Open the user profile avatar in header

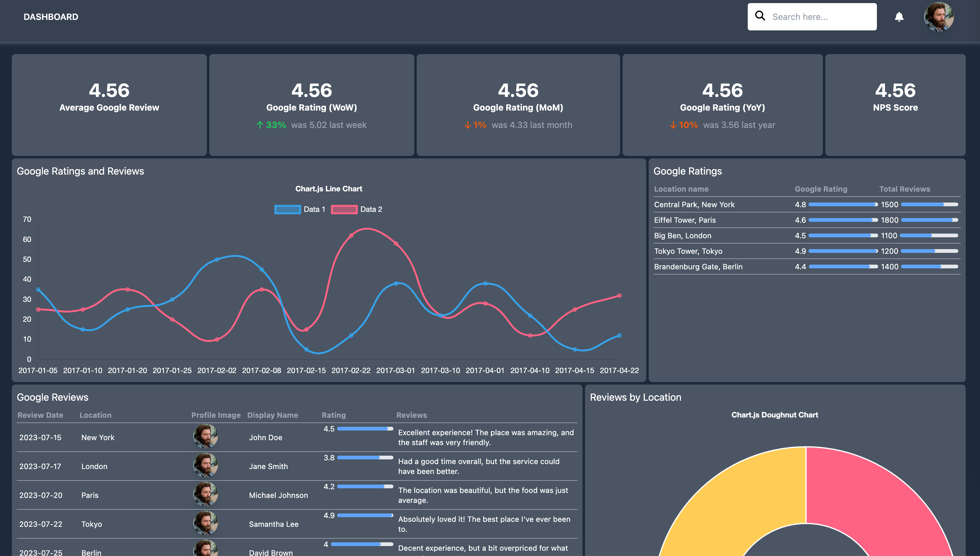pyautogui.click(x=938, y=17)
